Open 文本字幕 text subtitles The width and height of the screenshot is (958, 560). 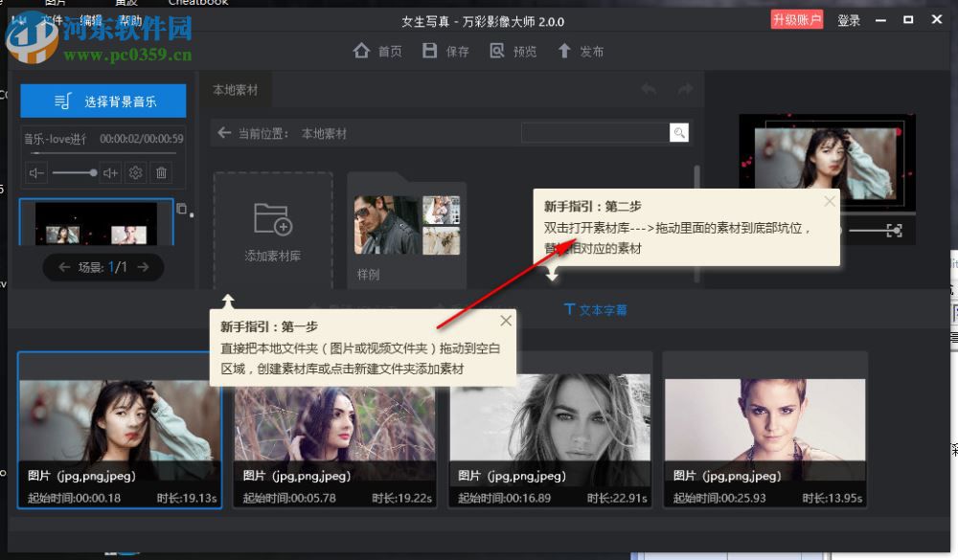click(594, 309)
